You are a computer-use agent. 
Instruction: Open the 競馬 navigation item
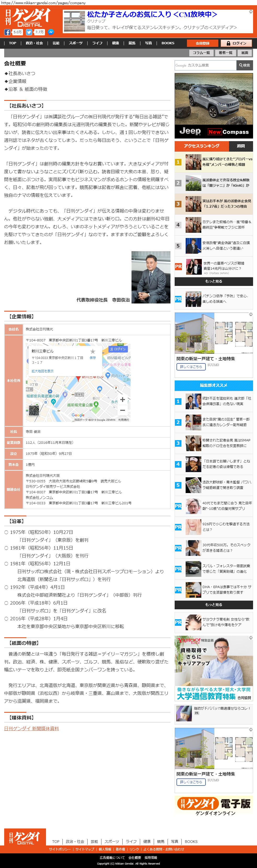coord(132,43)
